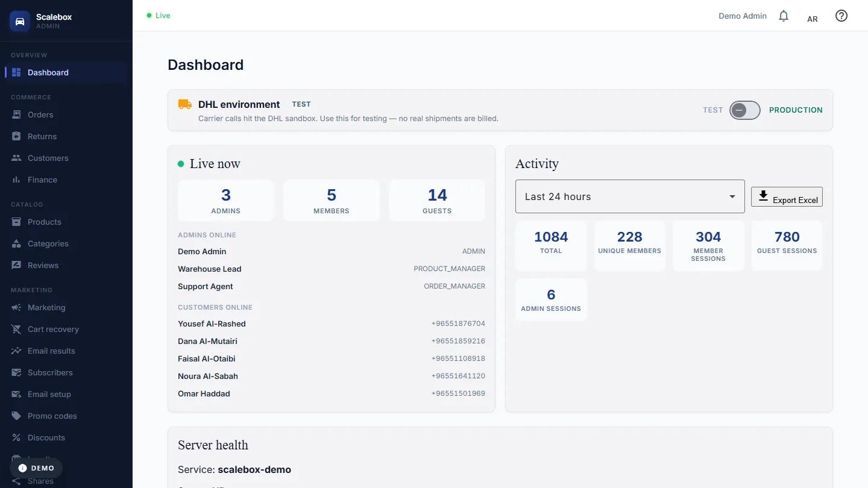
Task: Click the 1084 Total stat card
Action: (x=551, y=246)
